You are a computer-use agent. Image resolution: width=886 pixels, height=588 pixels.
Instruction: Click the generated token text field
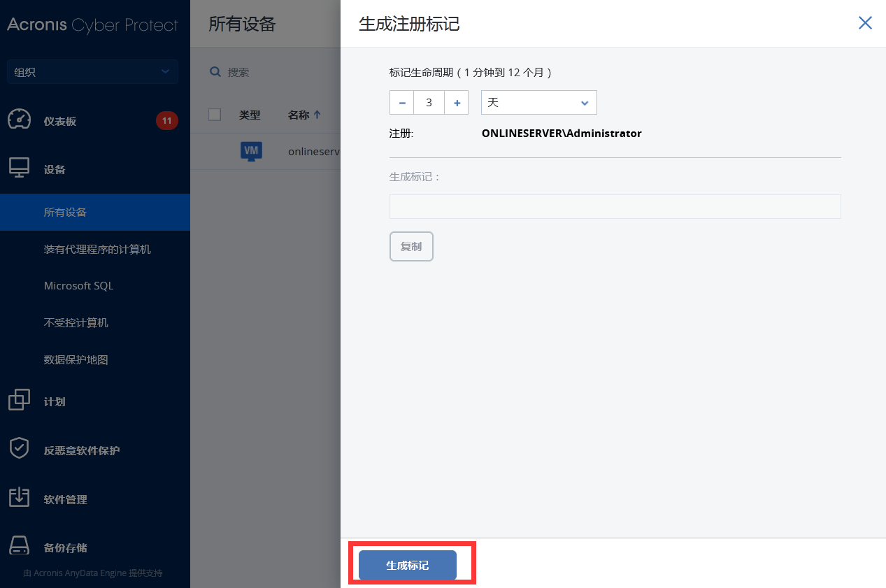pyautogui.click(x=615, y=206)
